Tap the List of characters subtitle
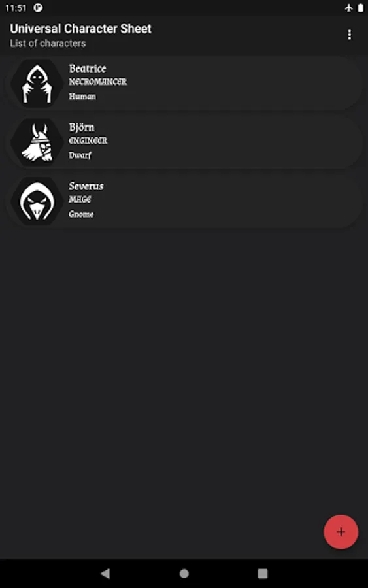The width and height of the screenshot is (368, 588). [48, 44]
